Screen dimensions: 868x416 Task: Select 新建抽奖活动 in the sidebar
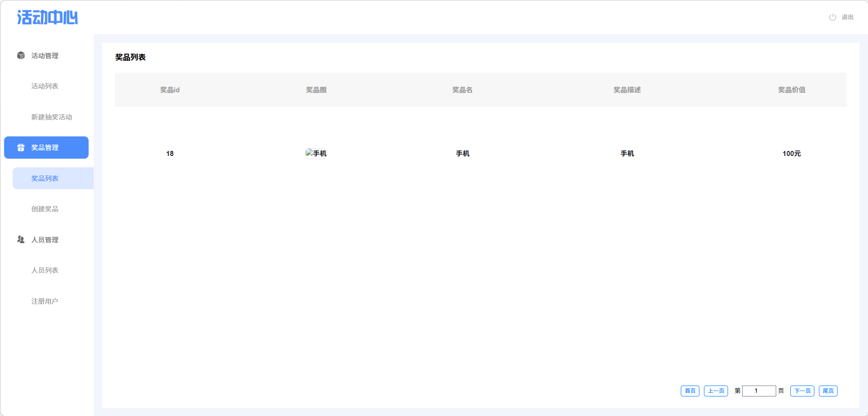point(51,117)
